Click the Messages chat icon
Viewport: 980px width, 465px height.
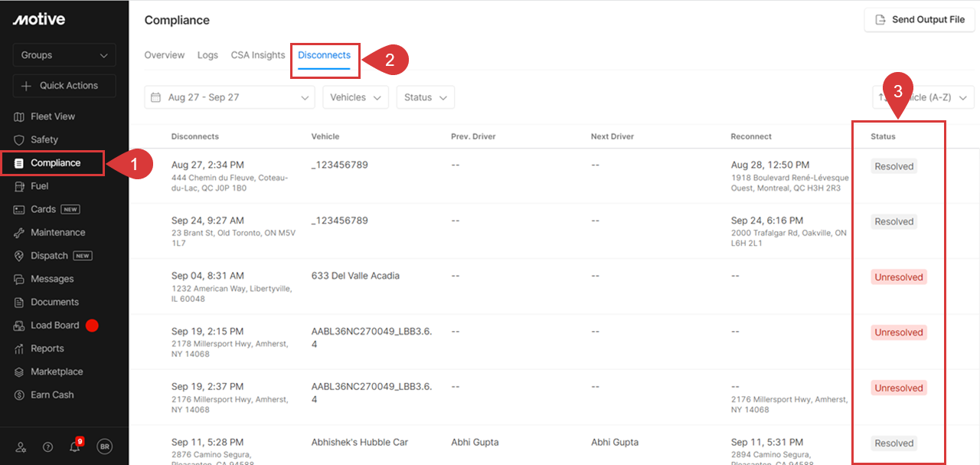tap(19, 279)
